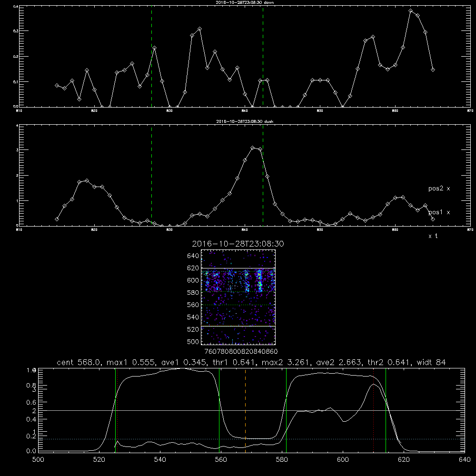Select the orange dashed center line in the bottom plot

pyautogui.click(x=245, y=410)
